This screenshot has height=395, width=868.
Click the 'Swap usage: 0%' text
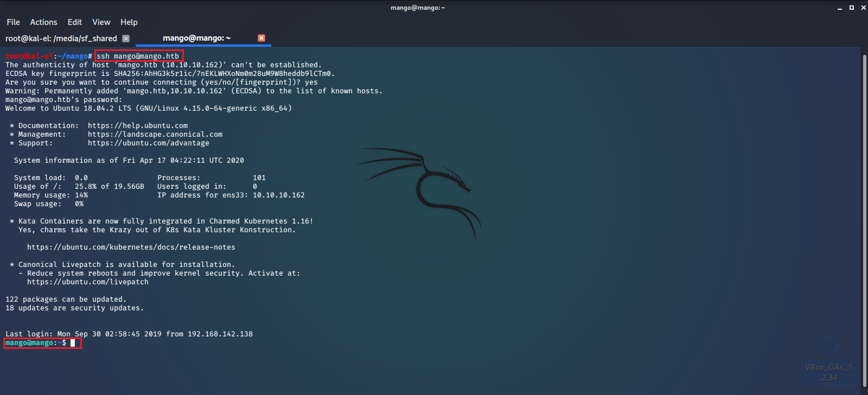click(x=49, y=204)
